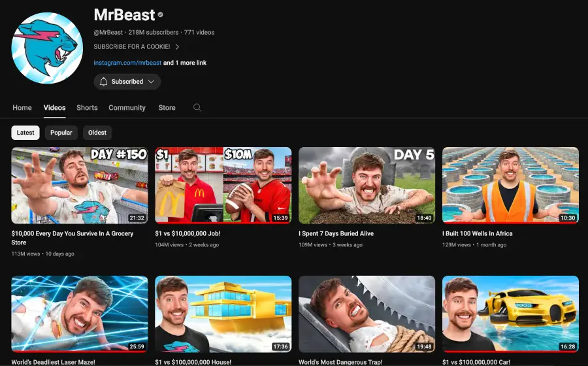The height and width of the screenshot is (366, 588).
Task: Open the saw blade trap thumbnail
Action: tap(367, 314)
